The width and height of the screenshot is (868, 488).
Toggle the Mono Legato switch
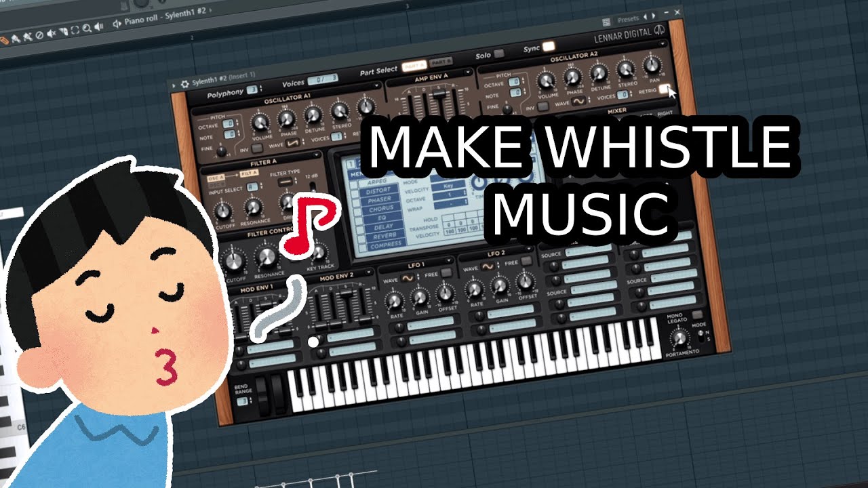tap(697, 314)
